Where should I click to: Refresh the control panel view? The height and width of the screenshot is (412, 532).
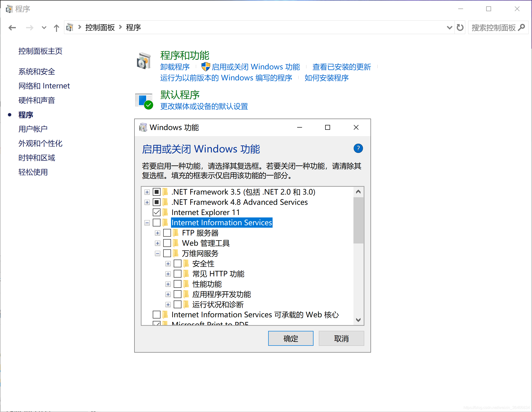(x=460, y=28)
